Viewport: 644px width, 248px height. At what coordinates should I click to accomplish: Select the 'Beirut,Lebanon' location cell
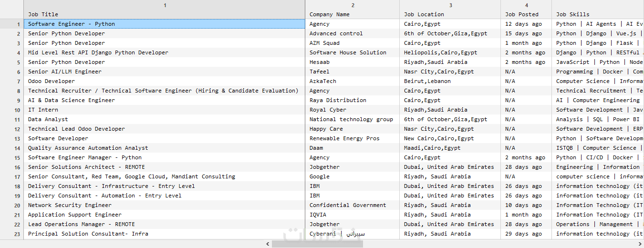(450, 81)
